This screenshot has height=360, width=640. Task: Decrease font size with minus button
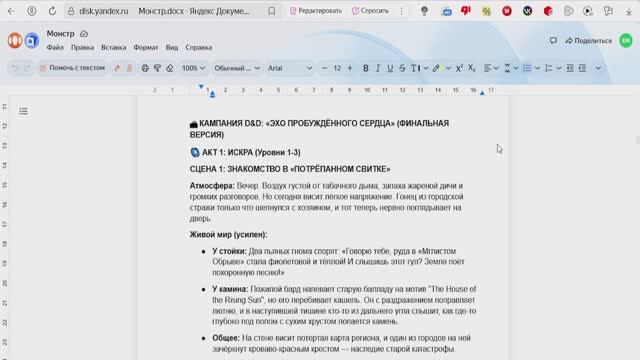[x=324, y=68]
